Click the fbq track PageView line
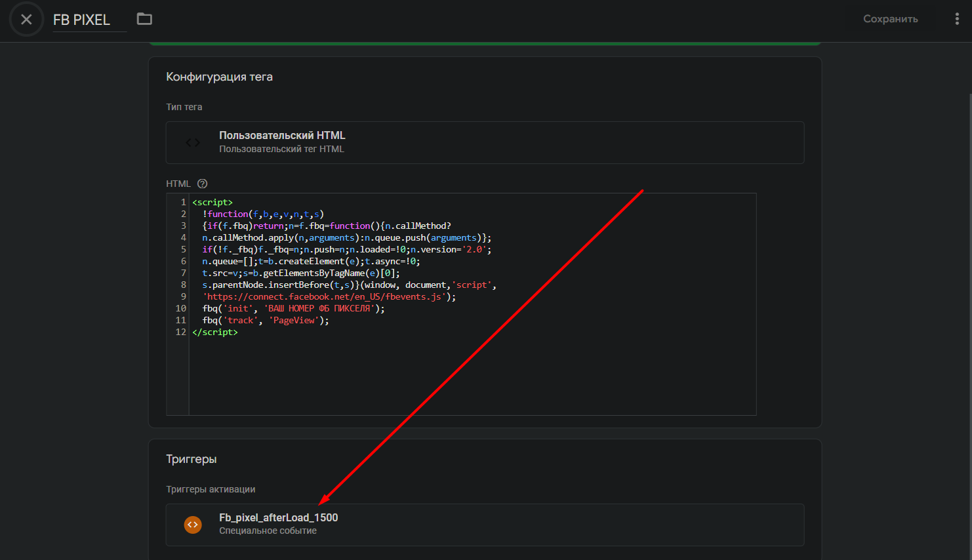This screenshot has width=972, height=560. 266,320
